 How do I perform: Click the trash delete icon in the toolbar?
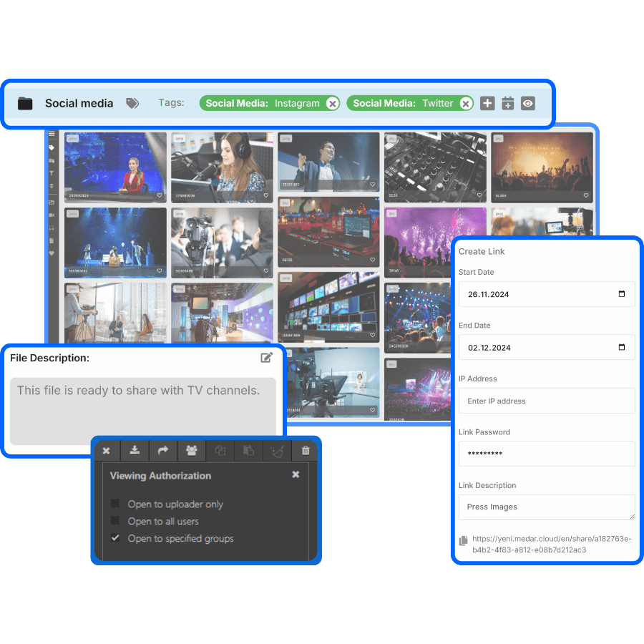click(306, 451)
